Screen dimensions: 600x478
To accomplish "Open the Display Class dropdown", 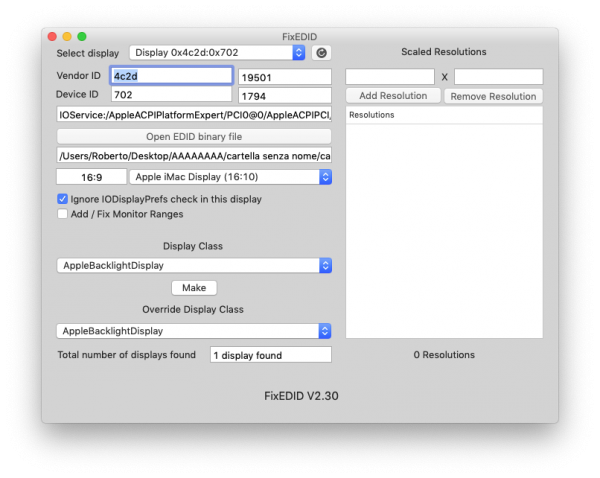I will click(194, 265).
